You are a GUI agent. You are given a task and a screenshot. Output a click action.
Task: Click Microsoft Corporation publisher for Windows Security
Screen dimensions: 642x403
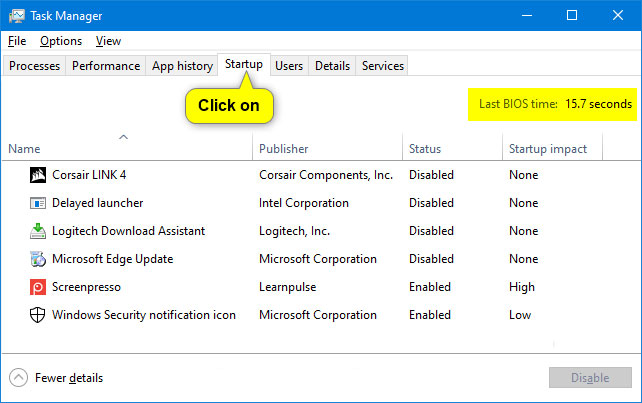click(x=318, y=315)
